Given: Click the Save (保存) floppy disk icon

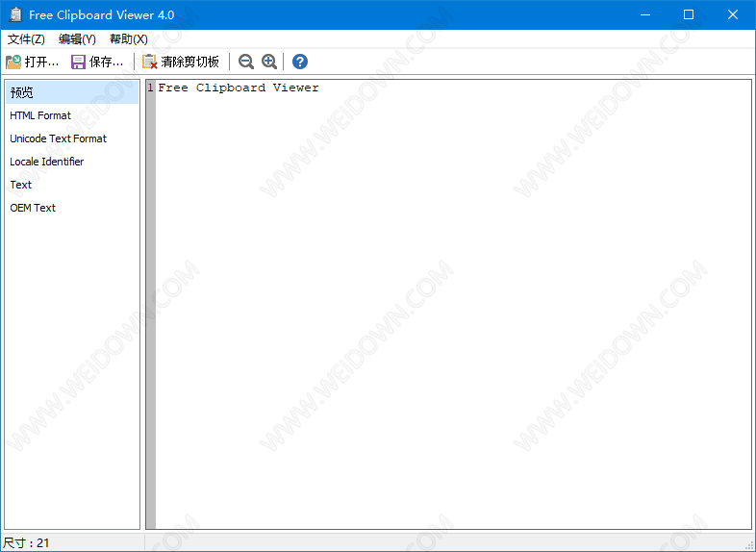Looking at the screenshot, I should (78, 62).
